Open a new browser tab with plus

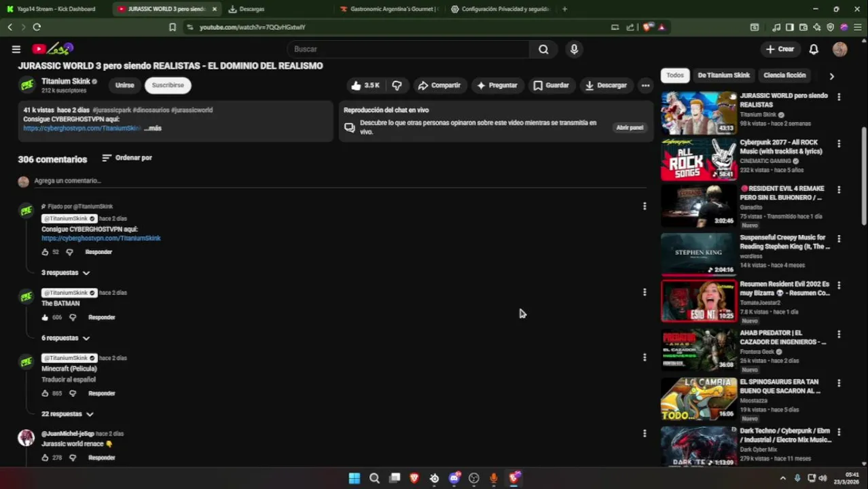(x=564, y=9)
